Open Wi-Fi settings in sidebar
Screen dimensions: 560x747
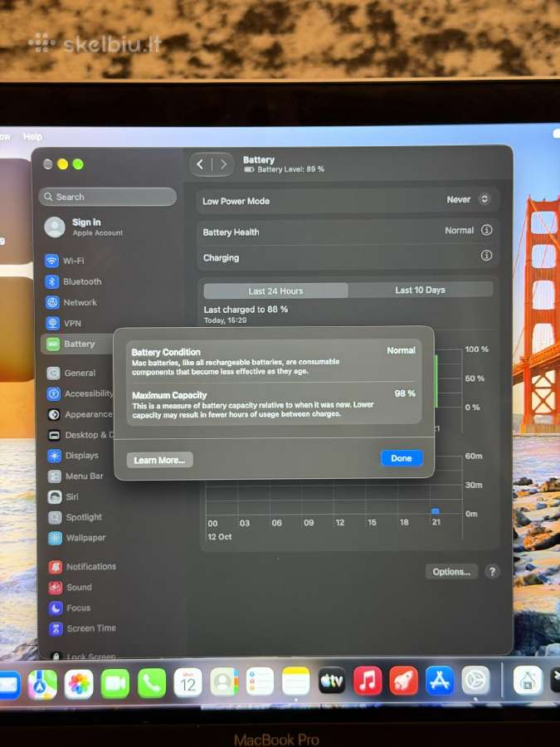click(65, 261)
